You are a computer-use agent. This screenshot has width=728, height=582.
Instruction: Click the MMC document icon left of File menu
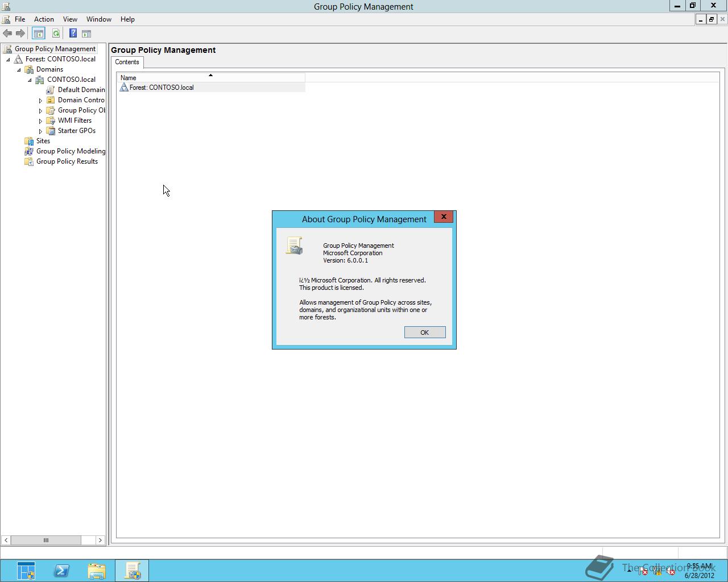[x=6, y=19]
